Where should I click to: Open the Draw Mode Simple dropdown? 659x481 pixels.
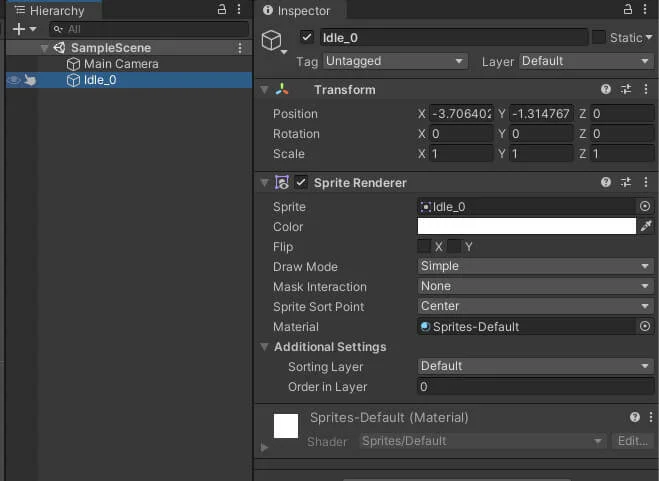[x=535, y=266]
